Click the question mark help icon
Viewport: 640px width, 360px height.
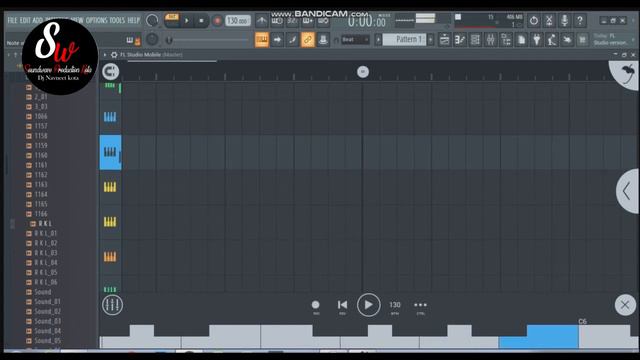[x=580, y=20]
